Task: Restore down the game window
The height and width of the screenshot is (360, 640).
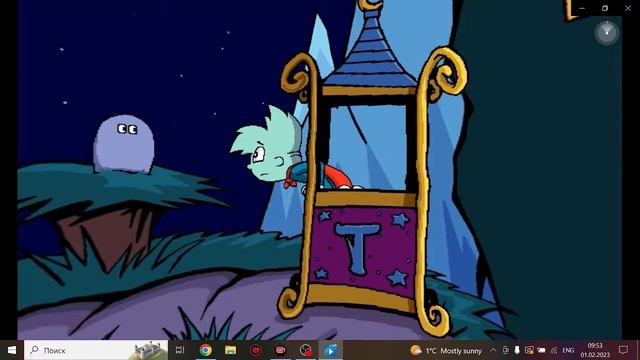Action: pos(605,8)
